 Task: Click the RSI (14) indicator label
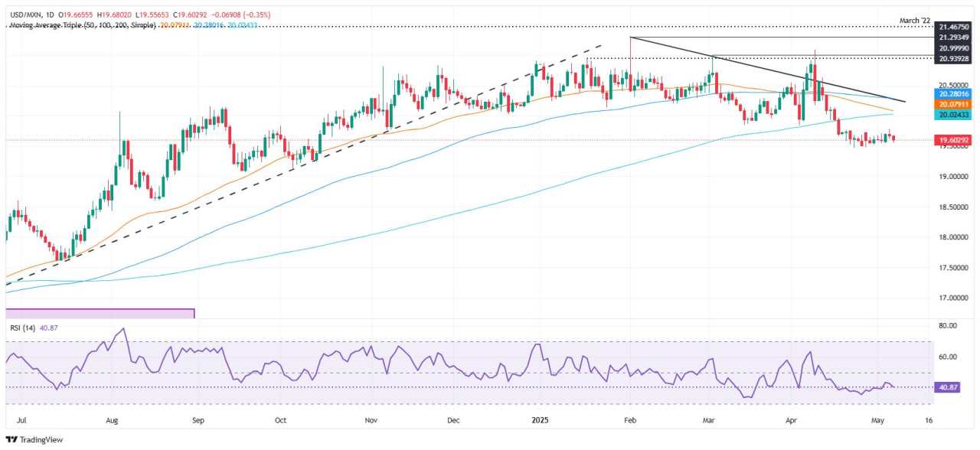[x=23, y=328]
